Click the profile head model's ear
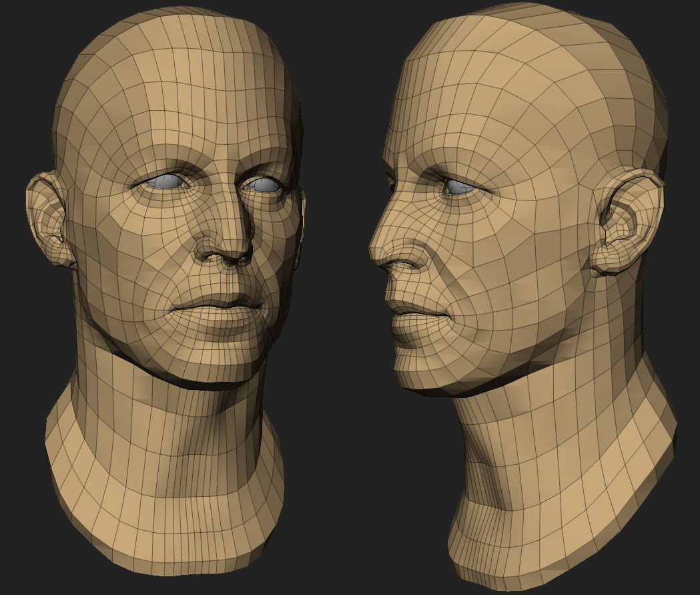Image resolution: width=700 pixels, height=595 pixels. (627, 223)
